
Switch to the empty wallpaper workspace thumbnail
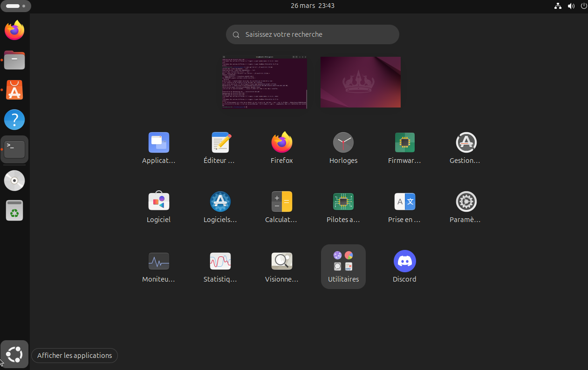pos(361,82)
